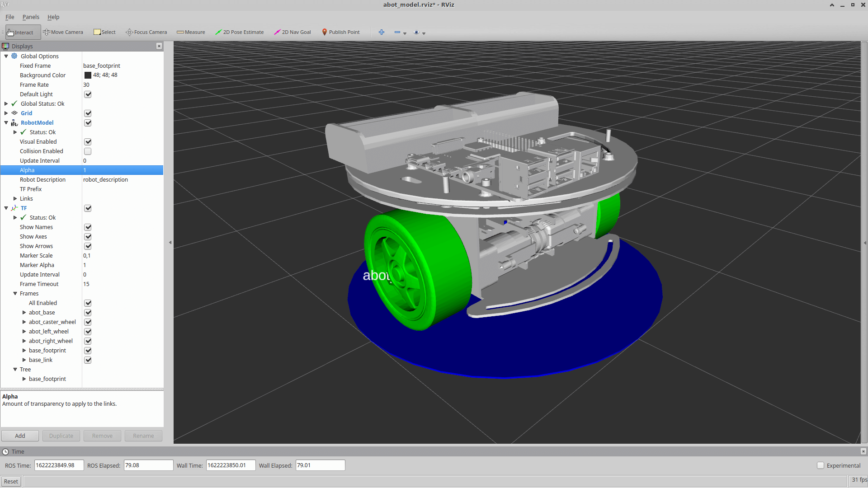
Task: Uncheck the Show Names checkbox
Action: point(88,227)
